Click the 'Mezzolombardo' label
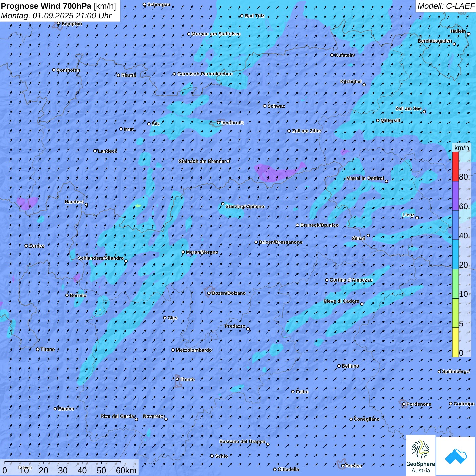Screen dimensions: 476x476 coord(194,350)
